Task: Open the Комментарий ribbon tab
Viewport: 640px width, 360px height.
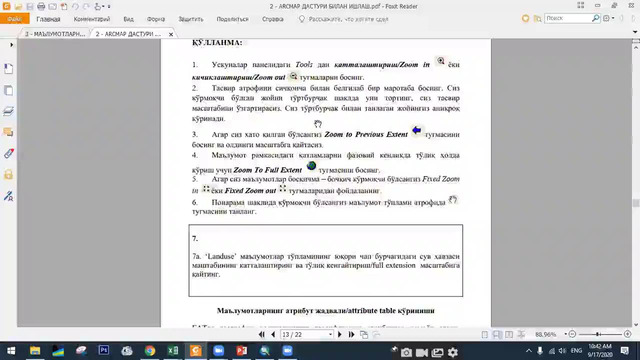Action: (x=92, y=19)
